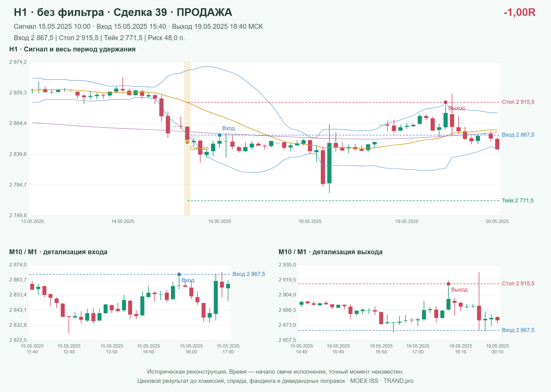This screenshot has width=551, height=392.
Task: Click heading 'M10 / M1 · детализация входа'
Action: click(58, 252)
